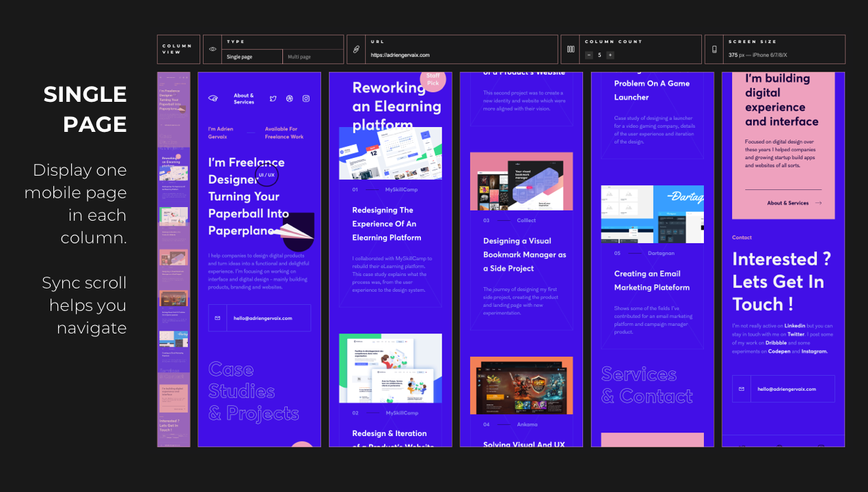Open About & Services in first column header
The image size is (868, 492).
(243, 99)
